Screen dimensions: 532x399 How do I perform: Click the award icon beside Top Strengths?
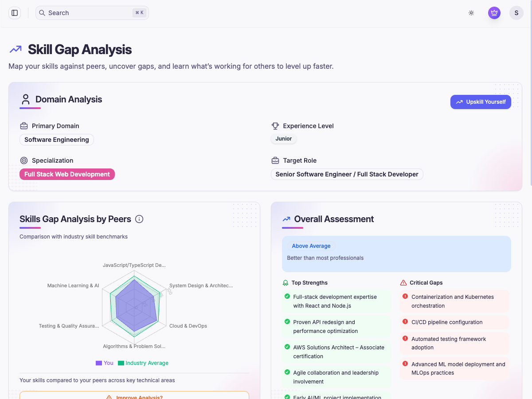pos(286,282)
